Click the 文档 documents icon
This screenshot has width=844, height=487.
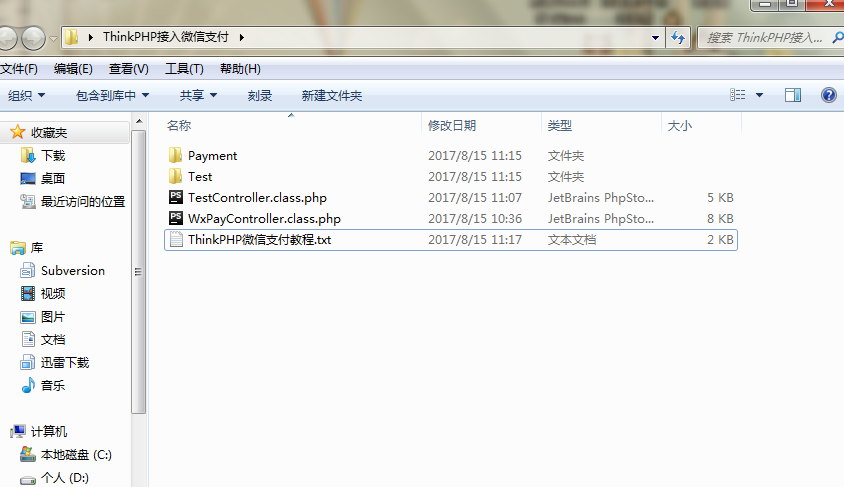[x=28, y=339]
